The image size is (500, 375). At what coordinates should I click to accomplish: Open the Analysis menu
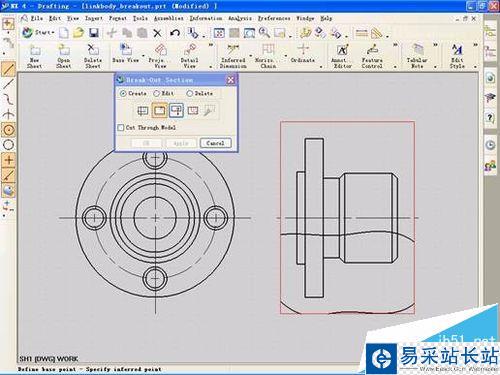(239, 18)
